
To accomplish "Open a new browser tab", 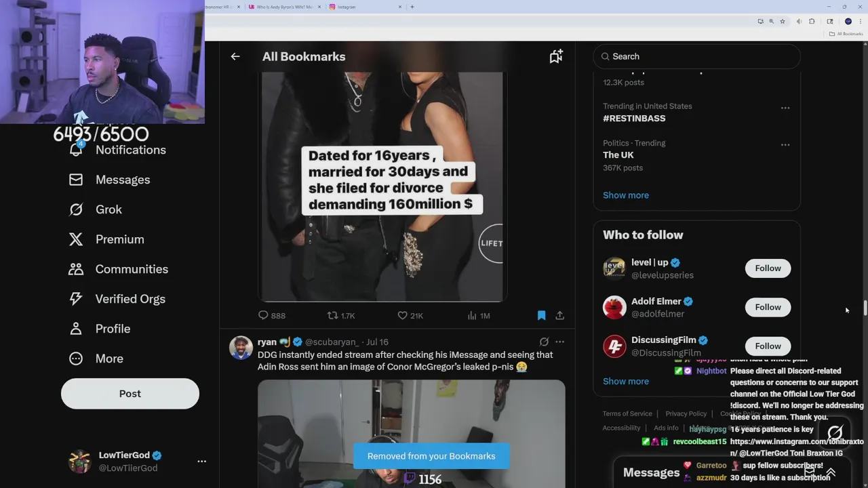I will pos(412,7).
